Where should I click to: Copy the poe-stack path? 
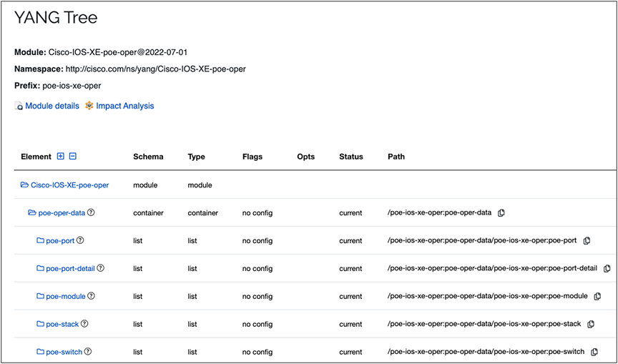[591, 324]
